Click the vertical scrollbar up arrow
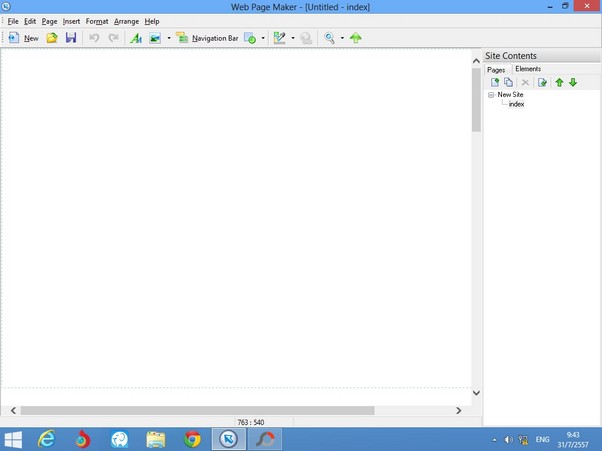Viewport: 602px width, 451px height. tap(476, 61)
